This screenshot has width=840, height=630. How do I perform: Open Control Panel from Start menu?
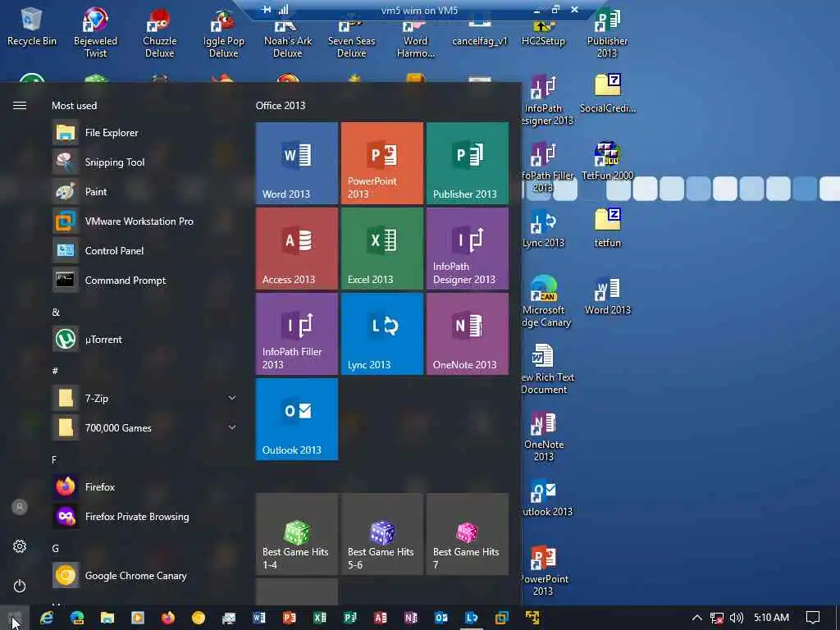(x=144, y=251)
